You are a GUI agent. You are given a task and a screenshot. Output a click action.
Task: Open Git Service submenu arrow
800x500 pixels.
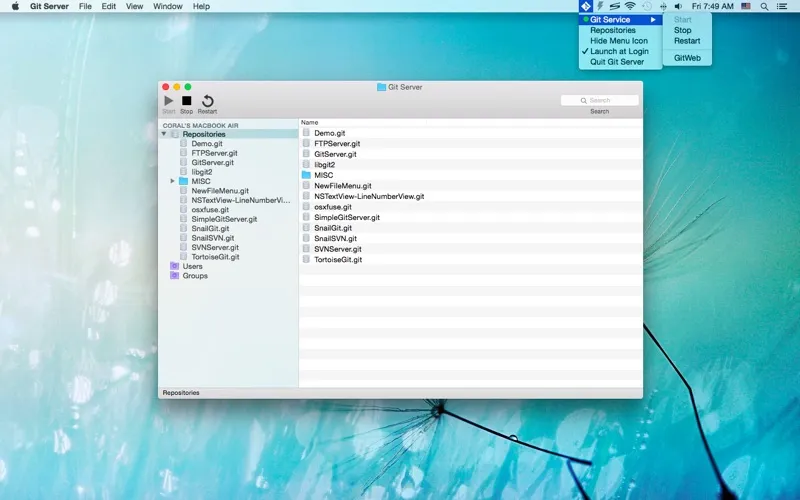pos(653,19)
